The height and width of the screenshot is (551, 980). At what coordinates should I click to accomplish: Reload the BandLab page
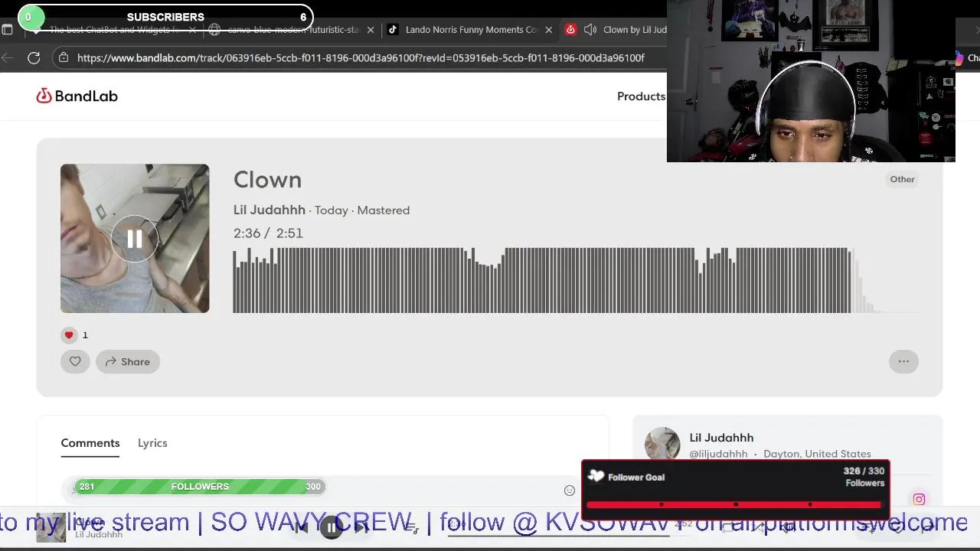pos(34,57)
